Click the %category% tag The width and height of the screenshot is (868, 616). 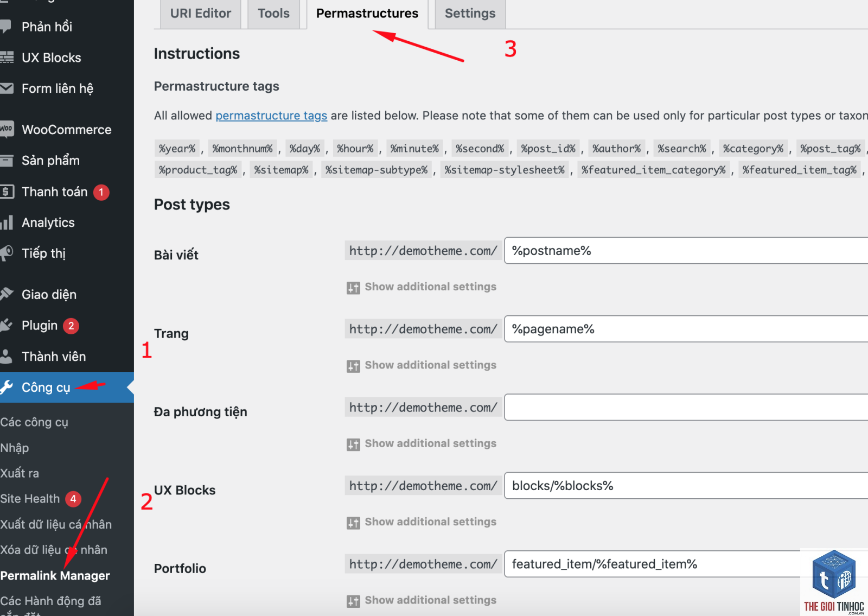pyautogui.click(x=753, y=148)
